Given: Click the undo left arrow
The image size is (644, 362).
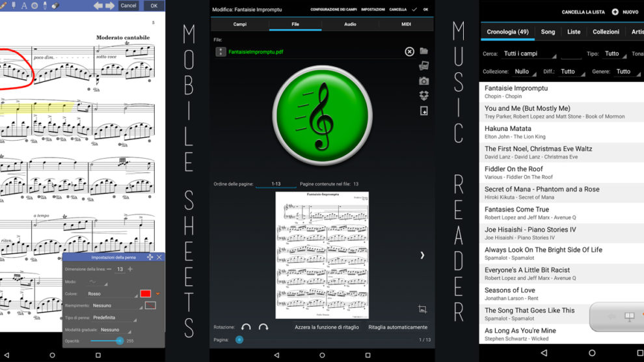Looking at the screenshot, I should [98, 6].
